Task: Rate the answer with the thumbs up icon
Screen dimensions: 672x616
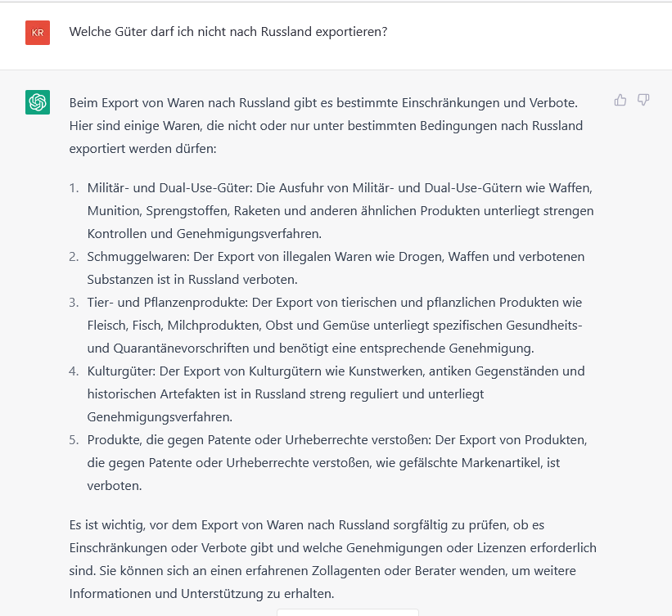Action: click(x=620, y=99)
